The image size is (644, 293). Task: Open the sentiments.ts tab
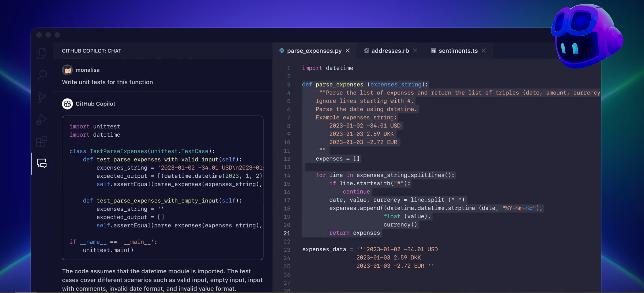(458, 51)
